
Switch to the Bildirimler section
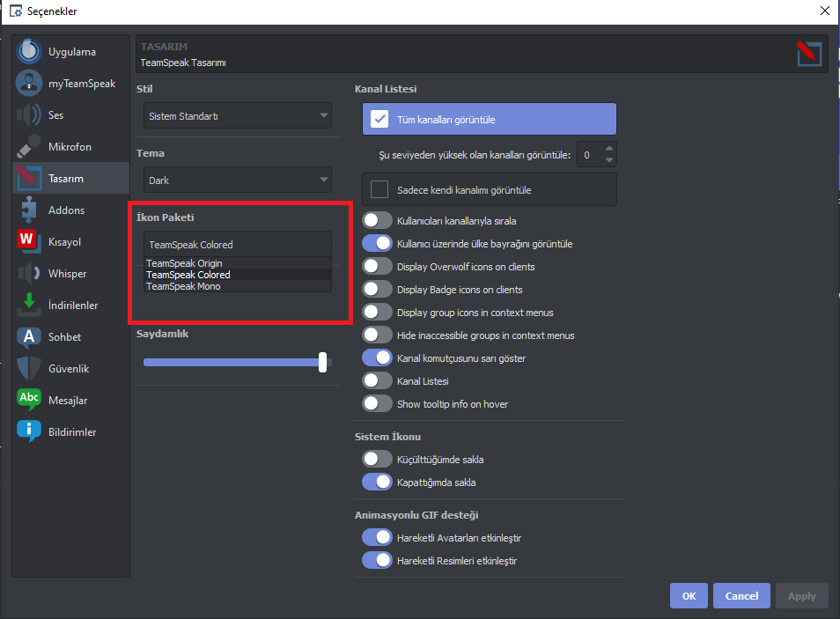pyautogui.click(x=72, y=432)
